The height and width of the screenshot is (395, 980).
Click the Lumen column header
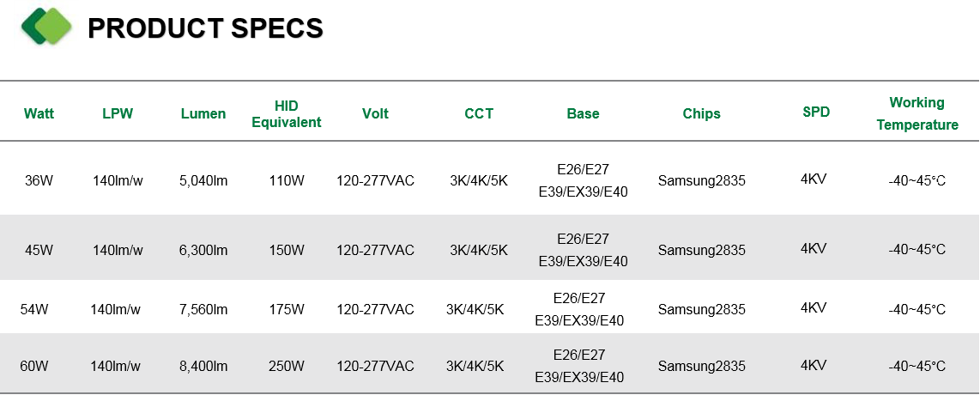pos(203,113)
